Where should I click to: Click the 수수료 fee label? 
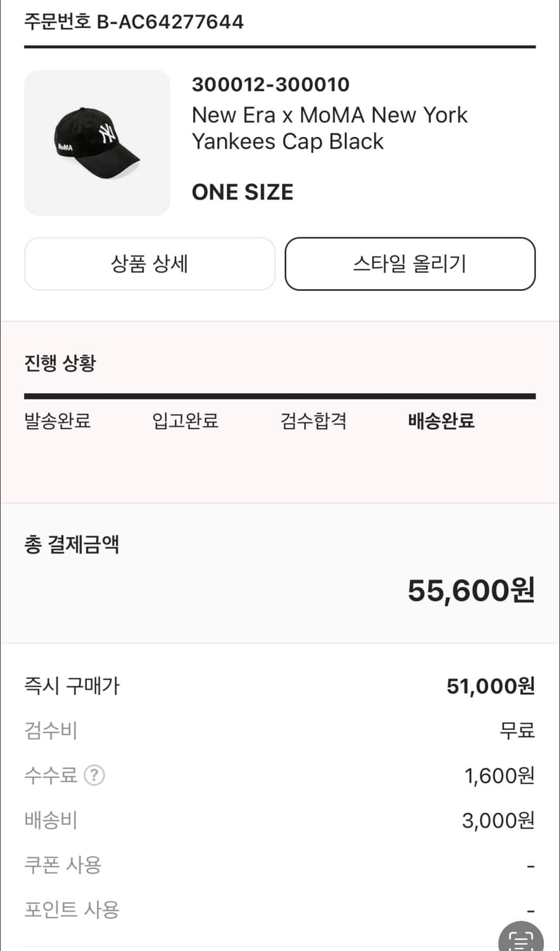click(x=51, y=775)
